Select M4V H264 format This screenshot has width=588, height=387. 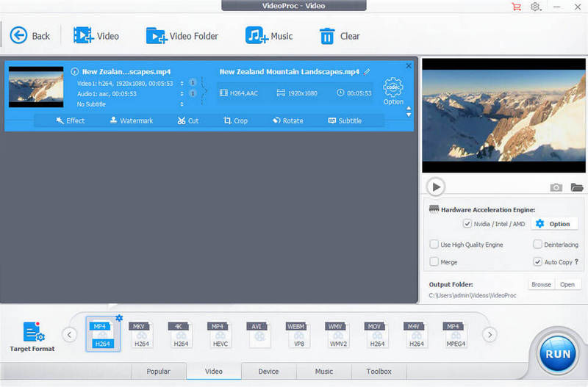pyautogui.click(x=416, y=334)
